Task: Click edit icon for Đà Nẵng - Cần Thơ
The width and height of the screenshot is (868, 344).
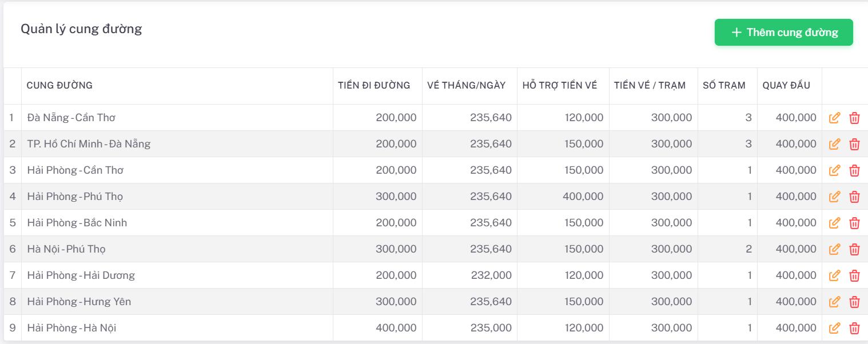Action: click(834, 118)
